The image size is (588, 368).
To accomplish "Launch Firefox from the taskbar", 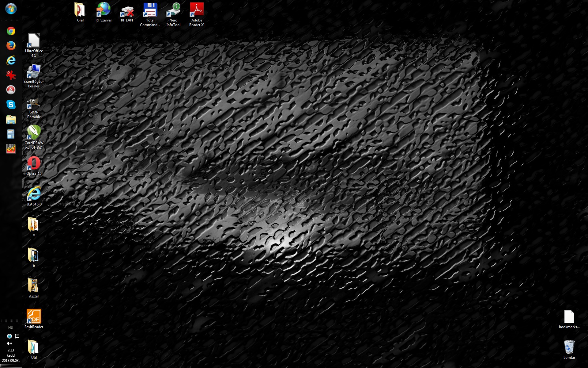I will [x=11, y=46].
